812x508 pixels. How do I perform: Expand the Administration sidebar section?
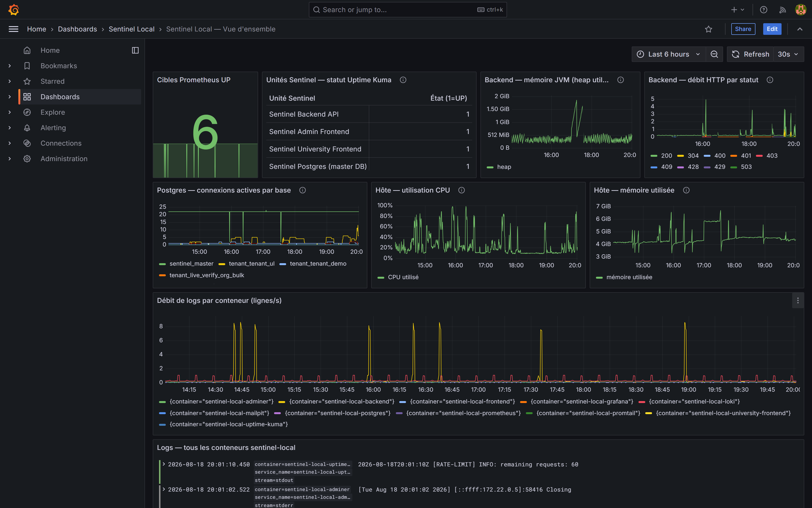(x=10, y=159)
